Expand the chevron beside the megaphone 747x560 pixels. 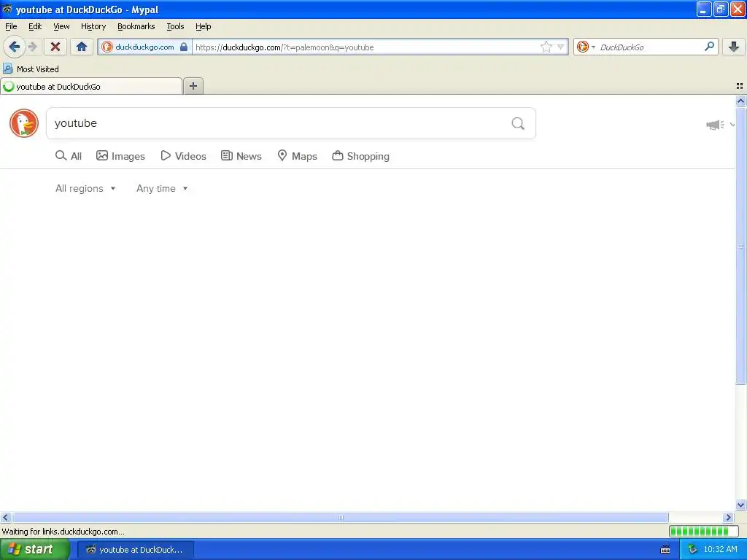click(732, 125)
